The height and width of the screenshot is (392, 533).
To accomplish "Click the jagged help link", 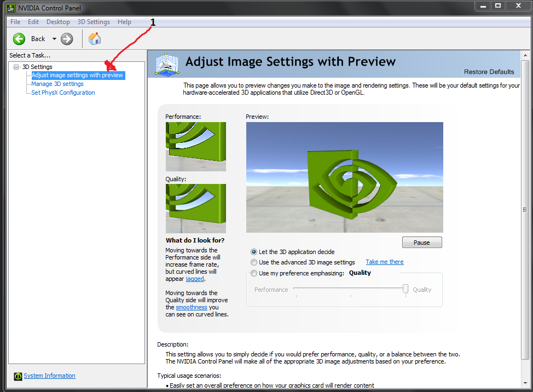I will pyautogui.click(x=195, y=279).
